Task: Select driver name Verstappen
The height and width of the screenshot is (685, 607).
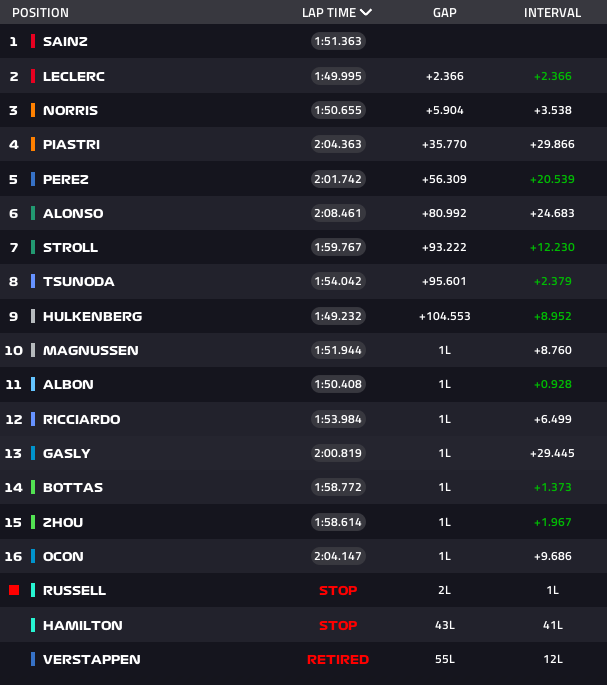Action: (91, 659)
